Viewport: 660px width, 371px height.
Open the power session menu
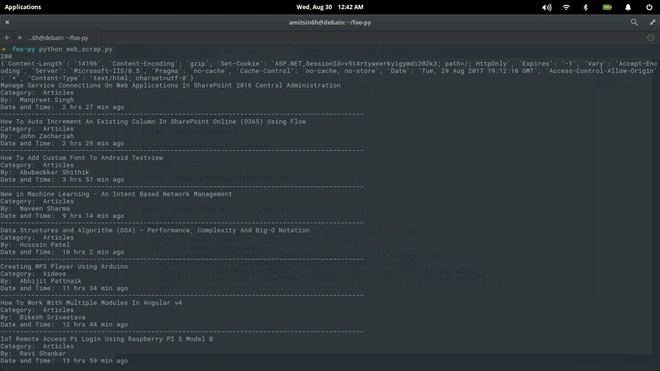click(649, 7)
